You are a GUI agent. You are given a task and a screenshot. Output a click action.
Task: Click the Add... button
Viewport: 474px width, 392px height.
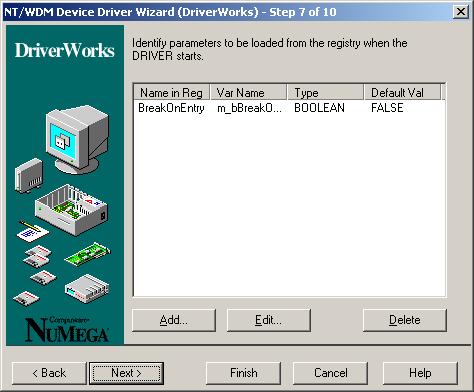174,320
